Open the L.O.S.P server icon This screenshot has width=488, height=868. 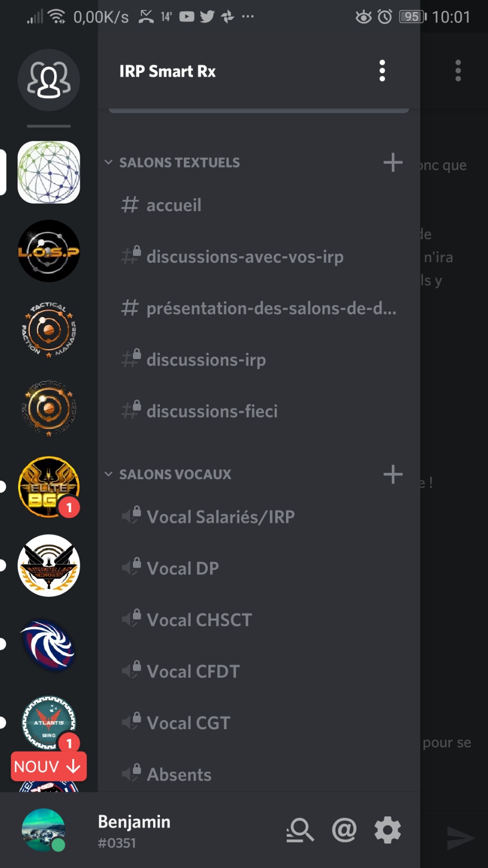48,251
